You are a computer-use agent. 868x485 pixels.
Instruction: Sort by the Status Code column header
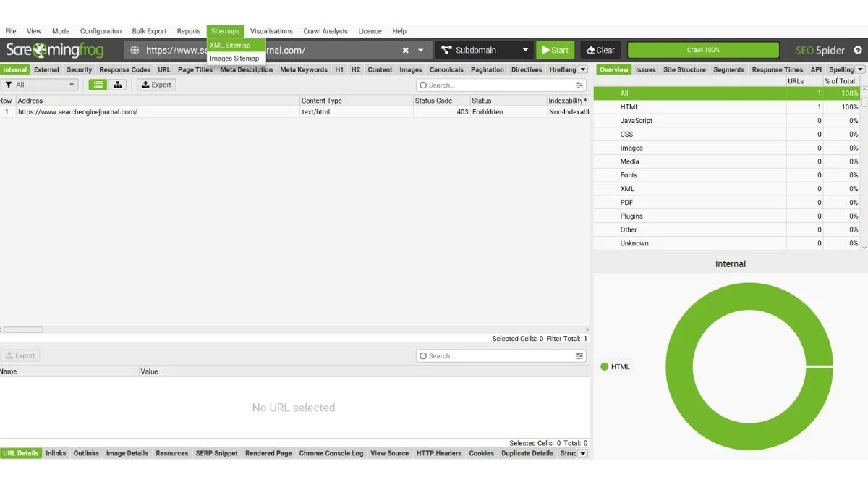[x=441, y=101]
